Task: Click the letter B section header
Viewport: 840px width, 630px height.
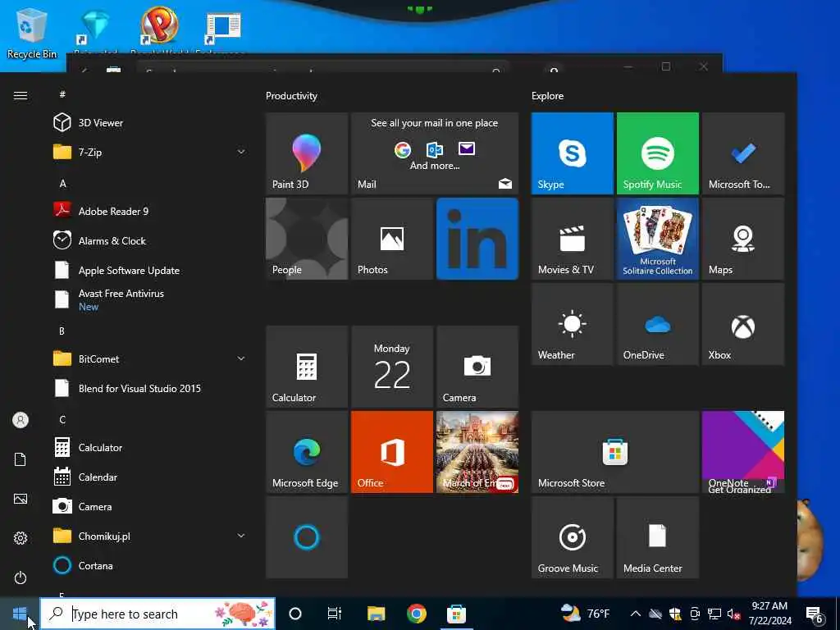Action: click(x=62, y=331)
